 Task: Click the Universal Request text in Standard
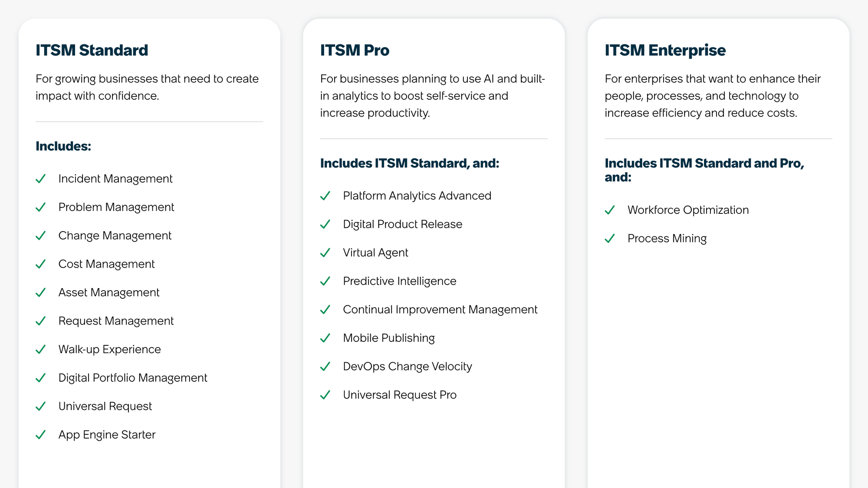click(x=105, y=406)
